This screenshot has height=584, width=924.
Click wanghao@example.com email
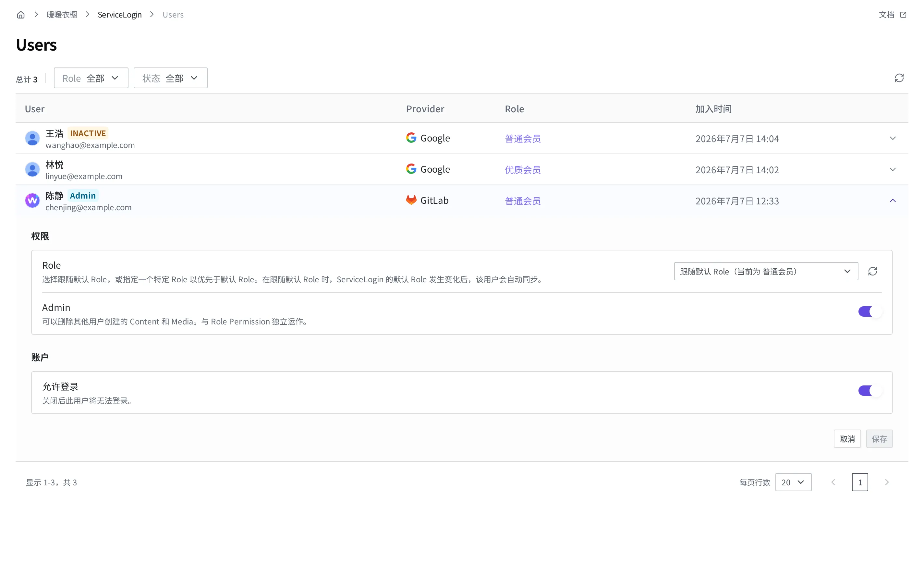(90, 145)
